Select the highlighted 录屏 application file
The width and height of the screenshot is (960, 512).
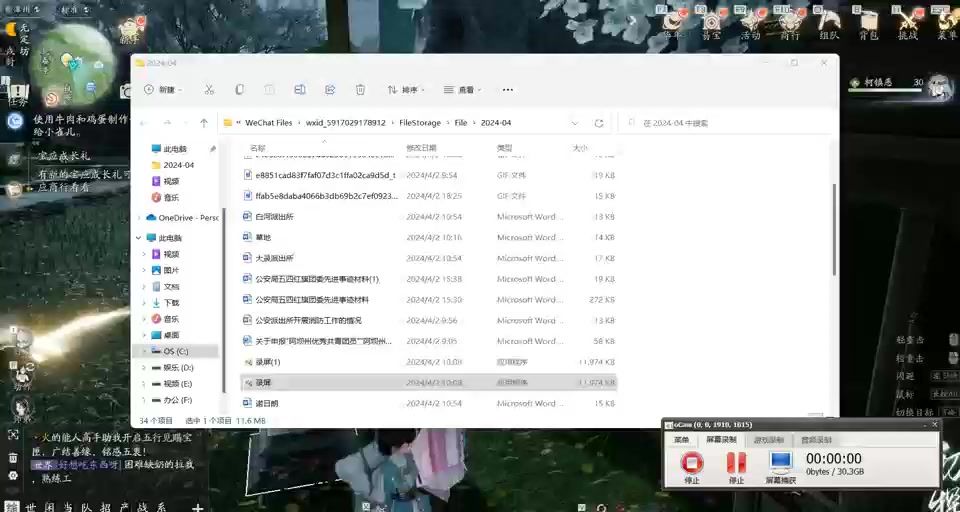[x=429, y=383]
